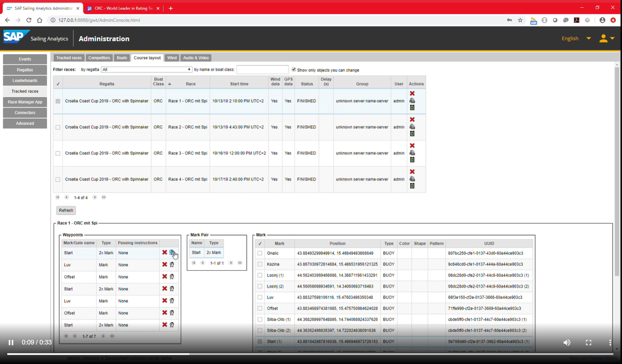Enter fullscreen video mode
This screenshot has width=622, height=364.
(588, 342)
